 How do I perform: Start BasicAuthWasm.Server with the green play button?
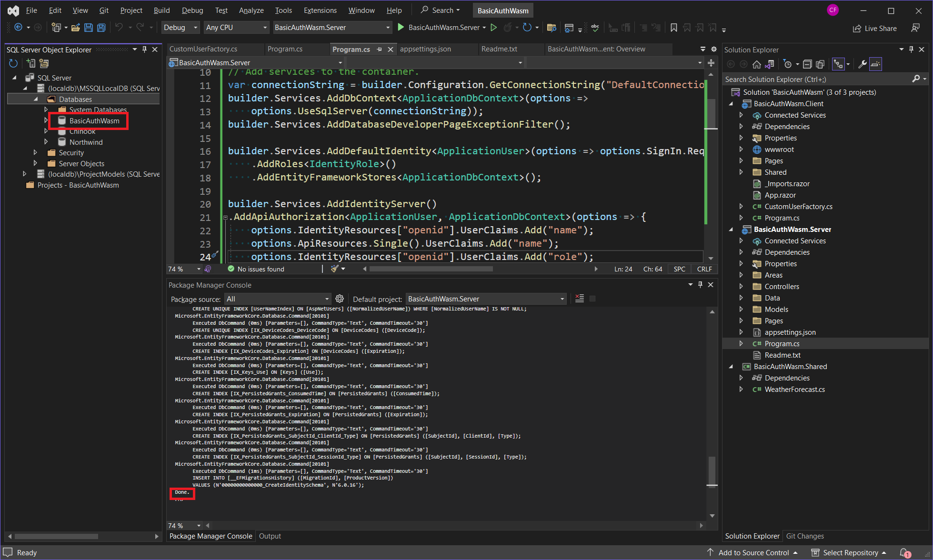(401, 28)
